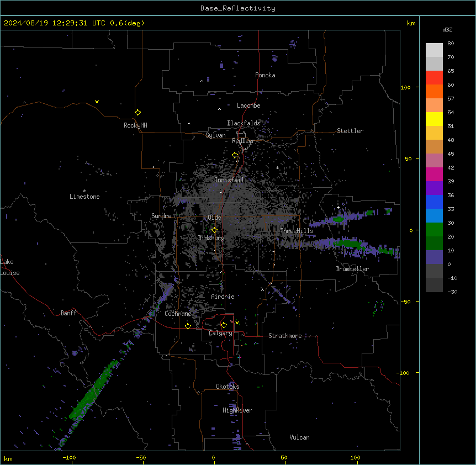
Task: Select the yellow diamond marker between Olds and Didsbury
Action: coord(214,230)
